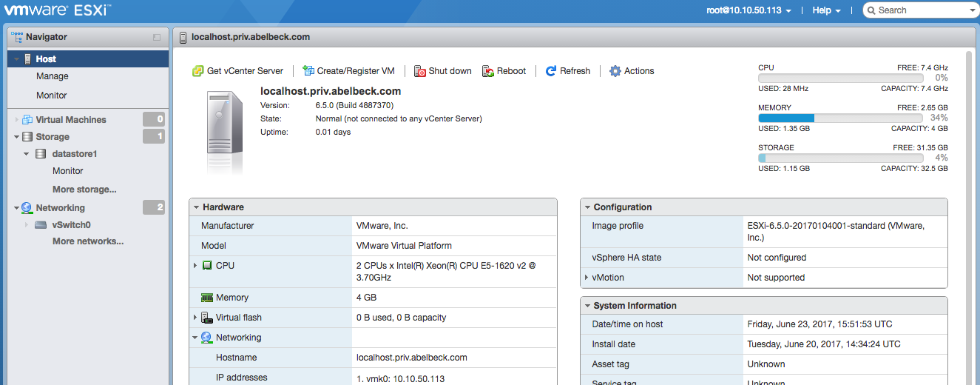
Task: Collapse the Networking row in Hardware
Action: (195, 338)
